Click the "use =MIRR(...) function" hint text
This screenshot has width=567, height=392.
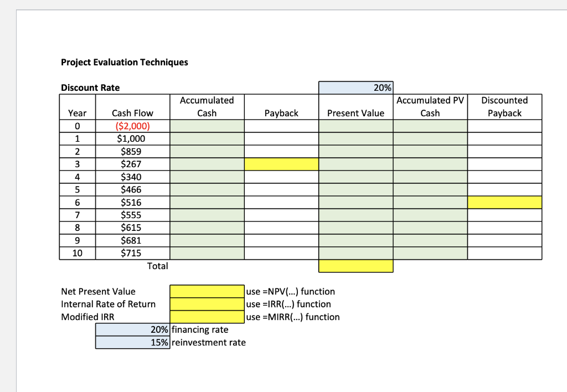(x=293, y=317)
